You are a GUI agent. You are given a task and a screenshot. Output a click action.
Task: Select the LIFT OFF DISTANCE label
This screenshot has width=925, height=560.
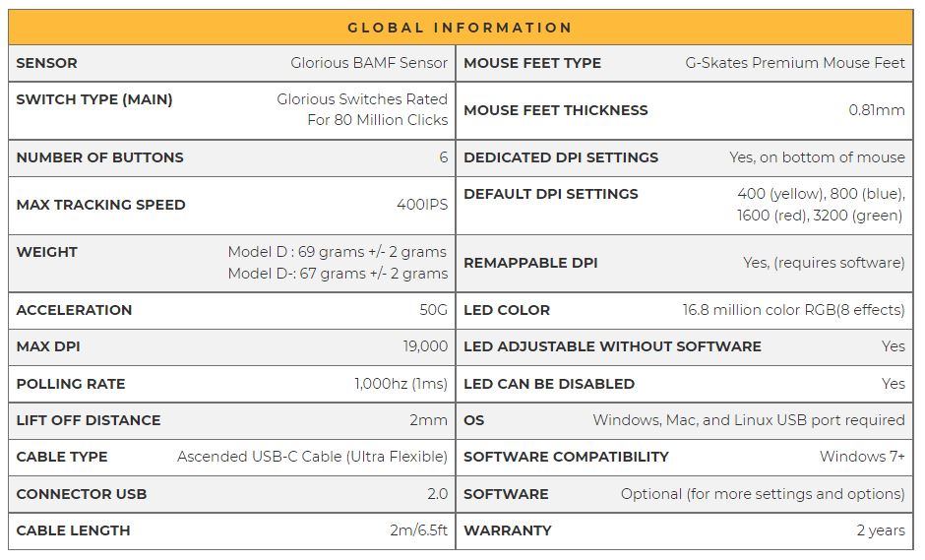tap(89, 420)
